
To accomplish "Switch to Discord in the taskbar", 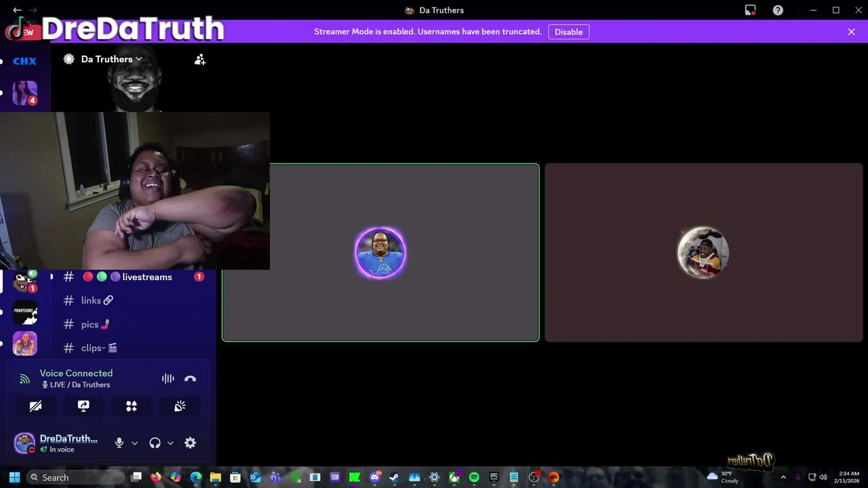I will click(x=375, y=477).
